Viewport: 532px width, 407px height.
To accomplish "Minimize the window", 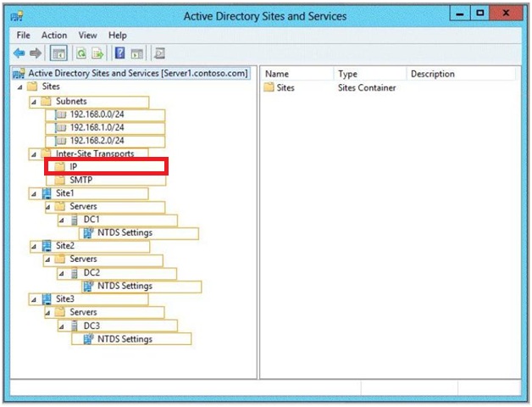I will pos(460,14).
